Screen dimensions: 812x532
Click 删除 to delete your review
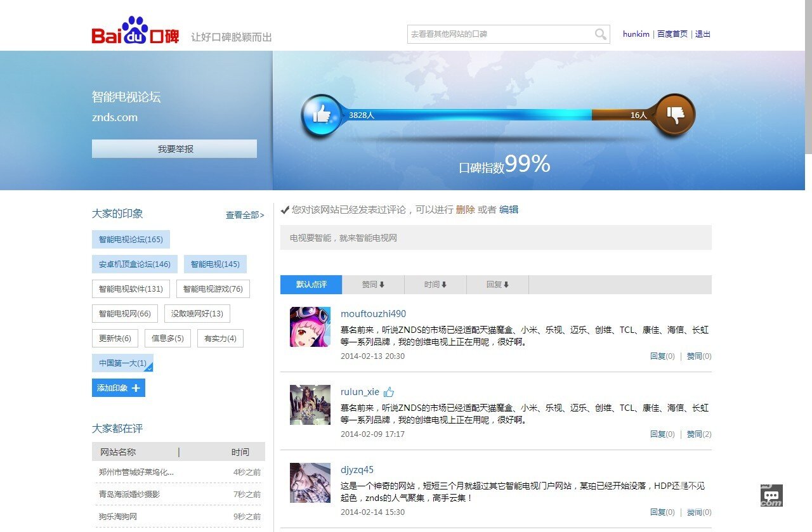[465, 210]
